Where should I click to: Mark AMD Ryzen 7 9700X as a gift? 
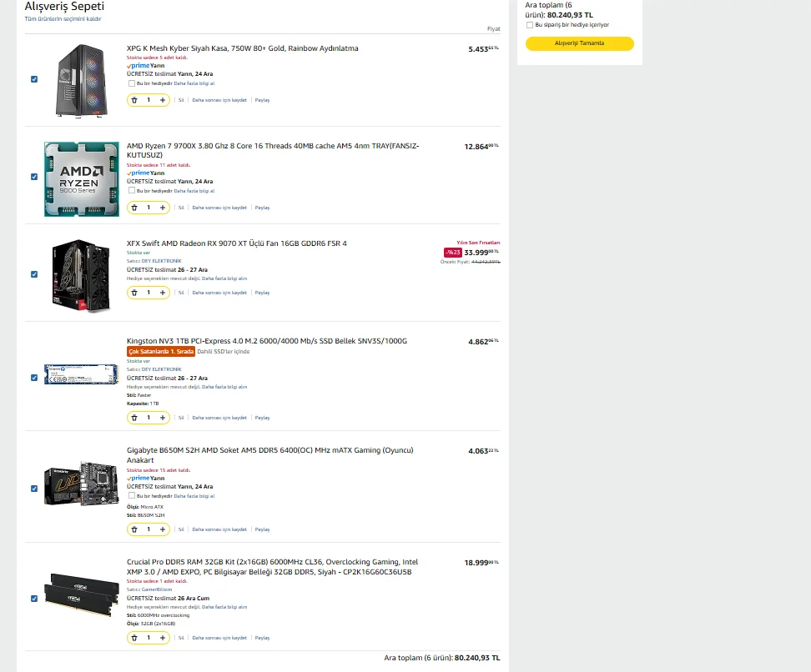132,191
